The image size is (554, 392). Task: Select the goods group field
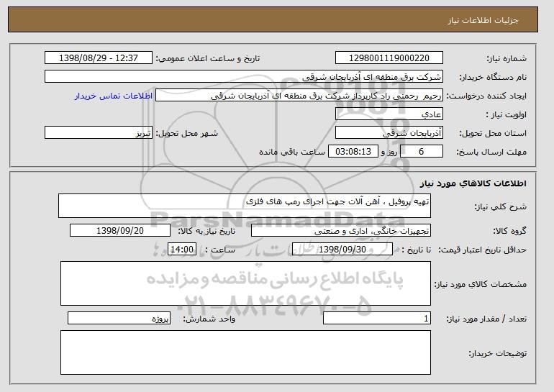click(x=341, y=231)
